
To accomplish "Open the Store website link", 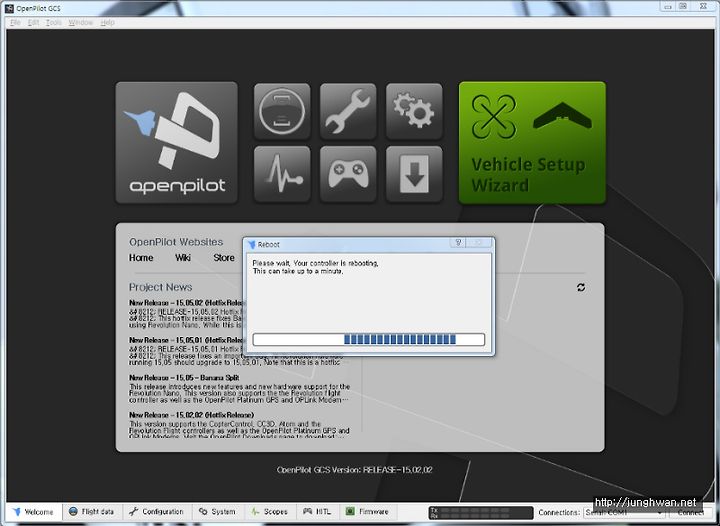I will [x=224, y=257].
